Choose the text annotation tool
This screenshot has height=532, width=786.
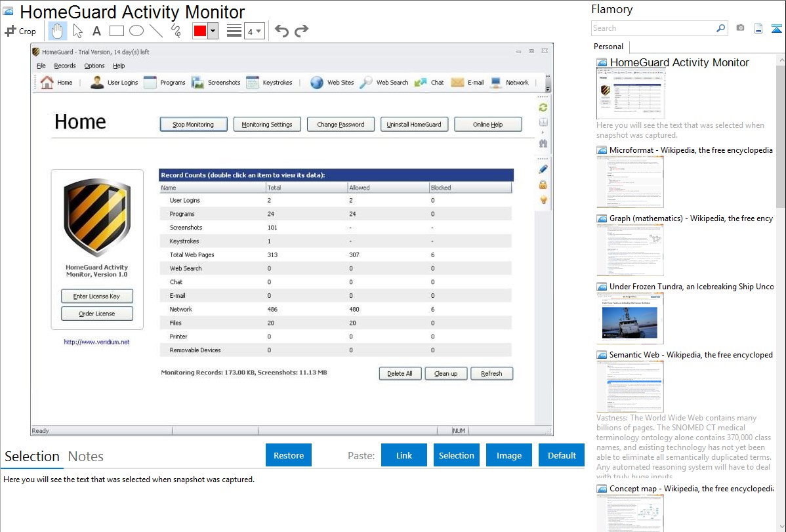(x=96, y=31)
